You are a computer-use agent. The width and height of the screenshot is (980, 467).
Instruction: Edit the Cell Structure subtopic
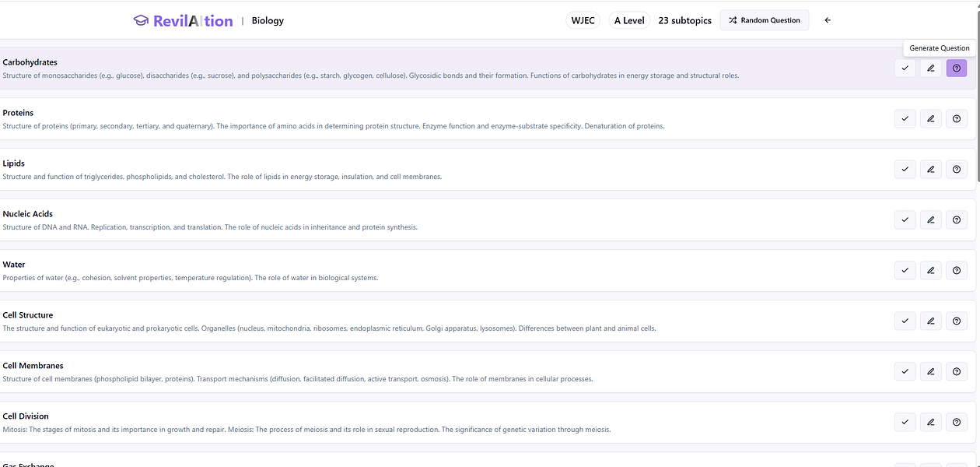(x=931, y=321)
